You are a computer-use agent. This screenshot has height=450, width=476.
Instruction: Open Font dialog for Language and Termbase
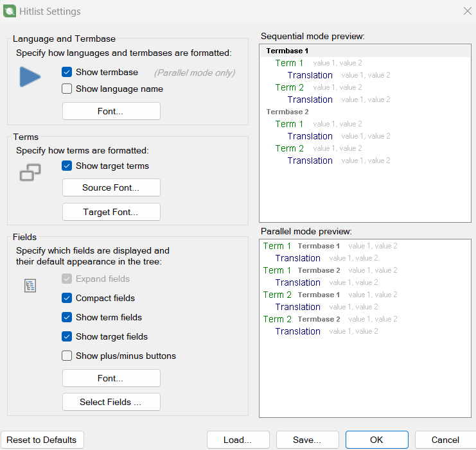(x=111, y=111)
